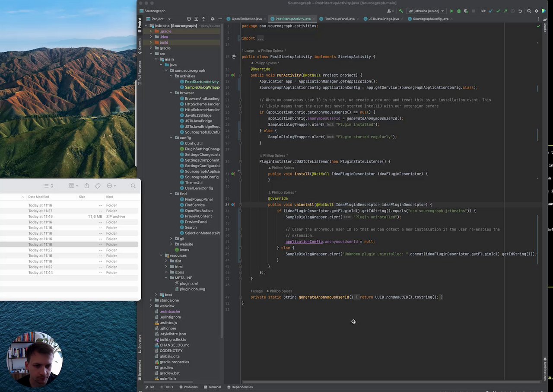The image size is (553, 392).
Task: Close the OpenFindAction.java tab
Action: click(x=265, y=19)
